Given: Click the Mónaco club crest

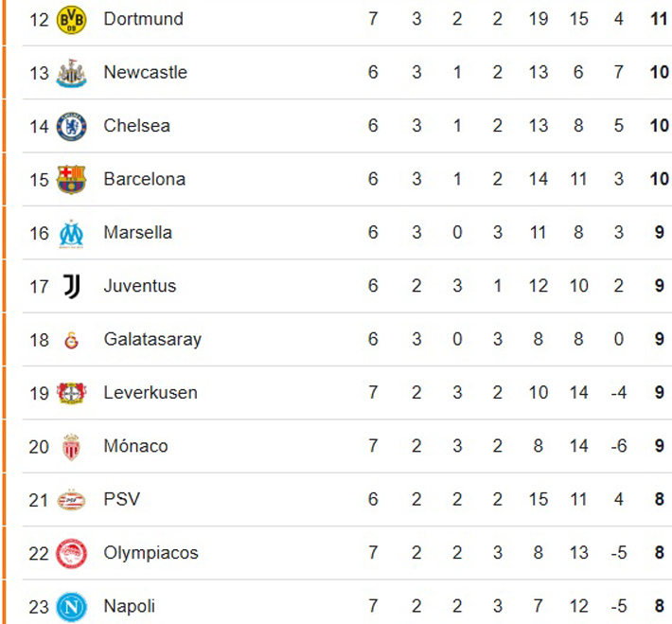Looking at the screenshot, I should point(71,447).
